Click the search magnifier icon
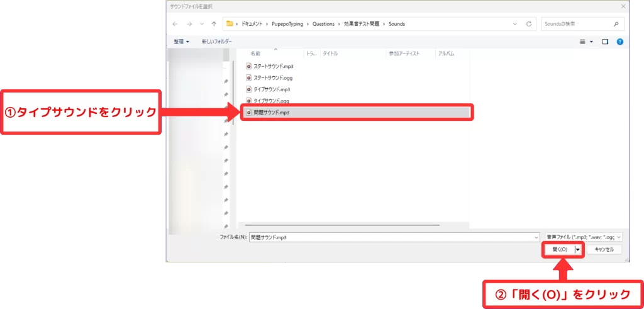The height and width of the screenshot is (309, 644). (x=616, y=24)
